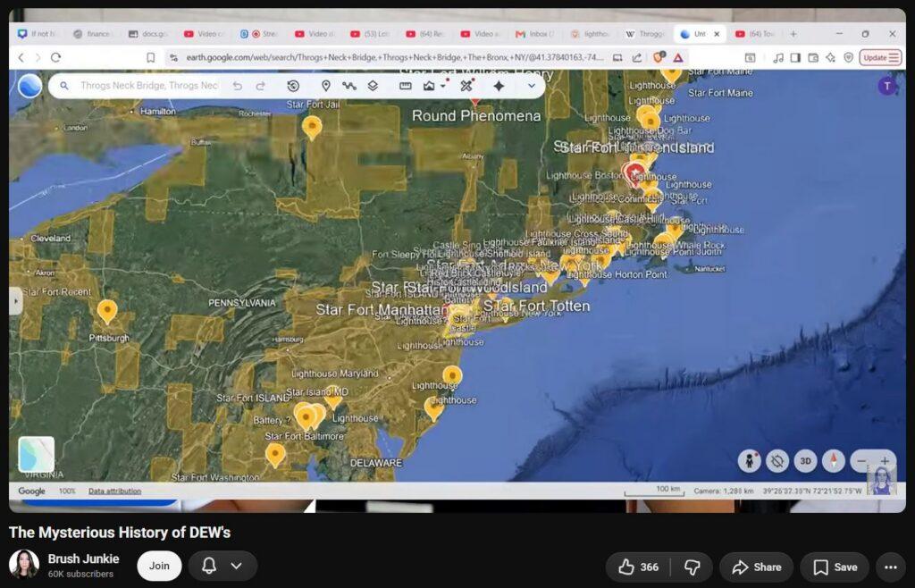The width and height of the screenshot is (915, 588).
Task: Open the browser hamburger menu
Action: 894,58
